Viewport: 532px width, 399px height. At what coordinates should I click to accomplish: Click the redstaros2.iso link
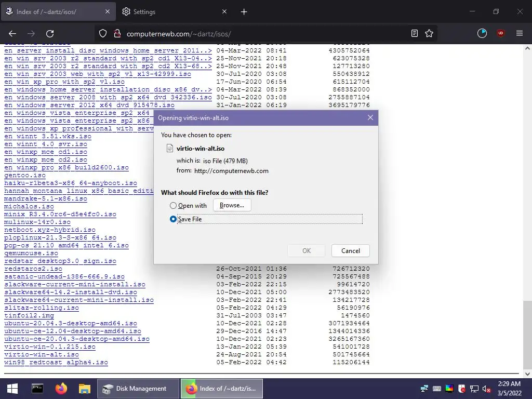pyautogui.click(x=33, y=269)
